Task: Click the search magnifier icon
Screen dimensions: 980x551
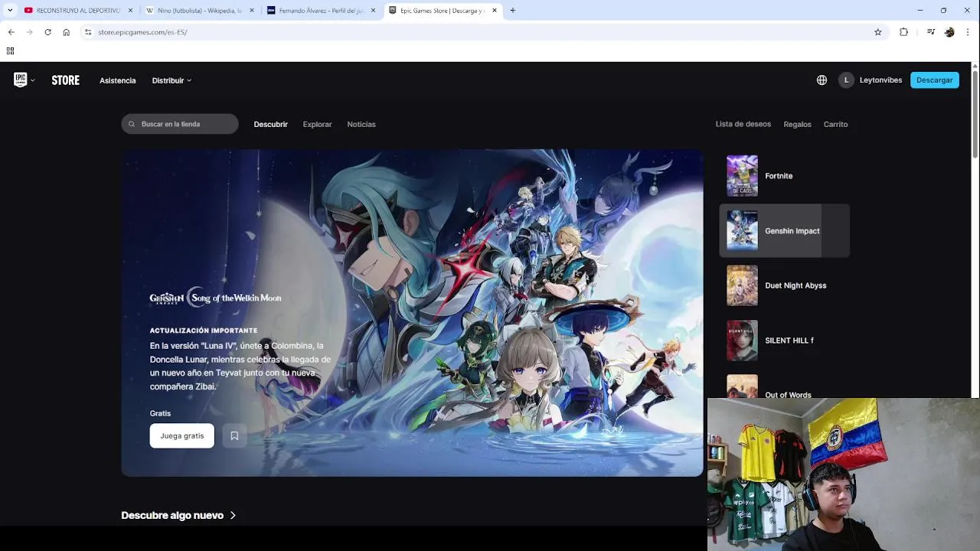Action: (x=132, y=124)
